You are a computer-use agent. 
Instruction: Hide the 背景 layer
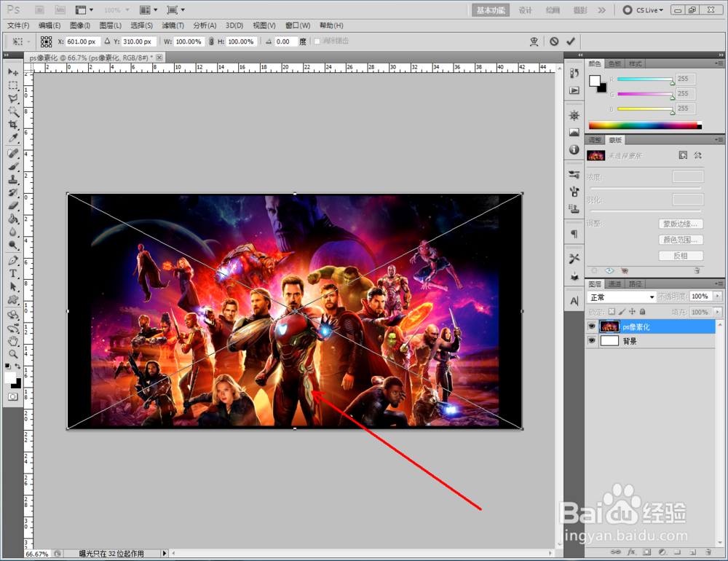[x=591, y=341]
